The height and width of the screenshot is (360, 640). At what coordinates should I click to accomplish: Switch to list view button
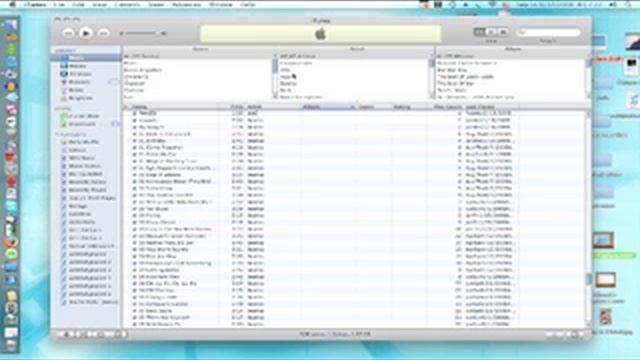[480, 32]
